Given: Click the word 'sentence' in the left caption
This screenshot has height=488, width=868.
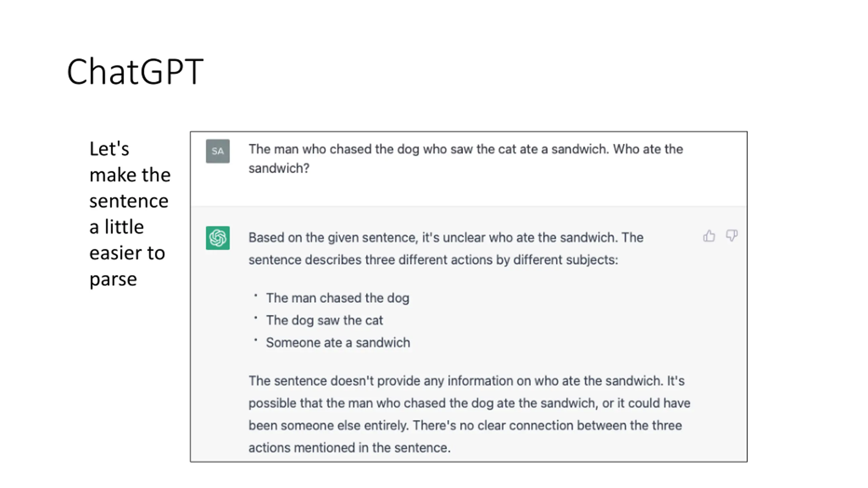Looking at the screenshot, I should (129, 201).
